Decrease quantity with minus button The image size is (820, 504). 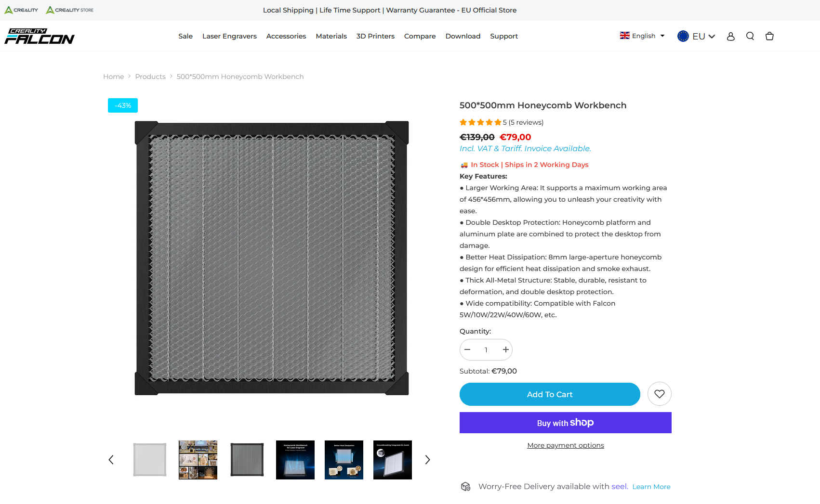[467, 349]
